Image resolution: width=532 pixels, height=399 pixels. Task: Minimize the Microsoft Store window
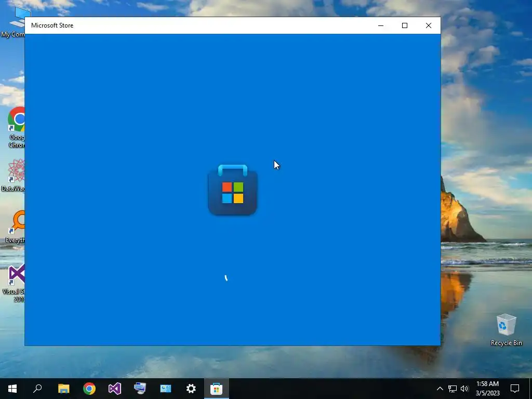pos(381,25)
